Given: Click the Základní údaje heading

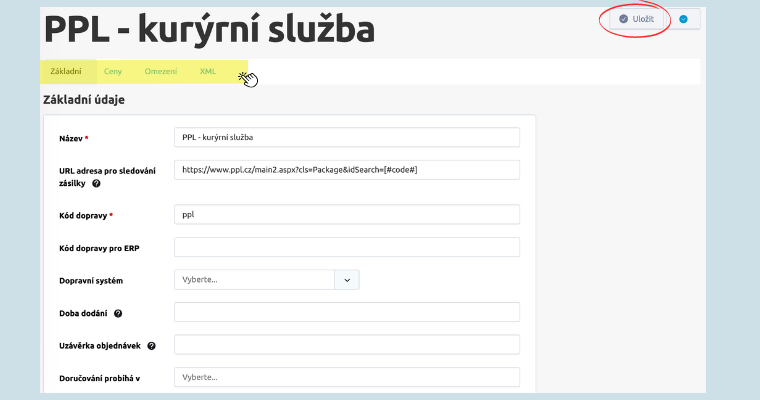Looking at the screenshot, I should coord(84,99).
